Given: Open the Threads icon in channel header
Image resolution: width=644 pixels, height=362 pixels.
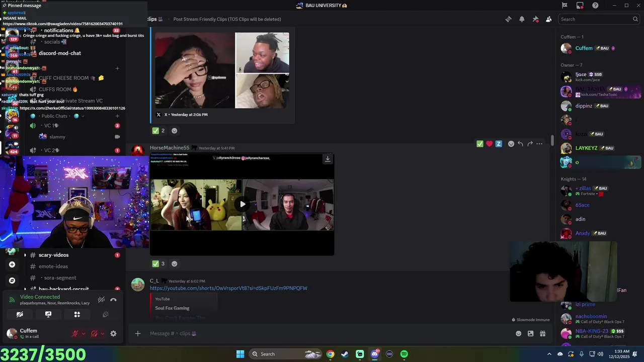Looking at the screenshot, I should click(x=508, y=19).
